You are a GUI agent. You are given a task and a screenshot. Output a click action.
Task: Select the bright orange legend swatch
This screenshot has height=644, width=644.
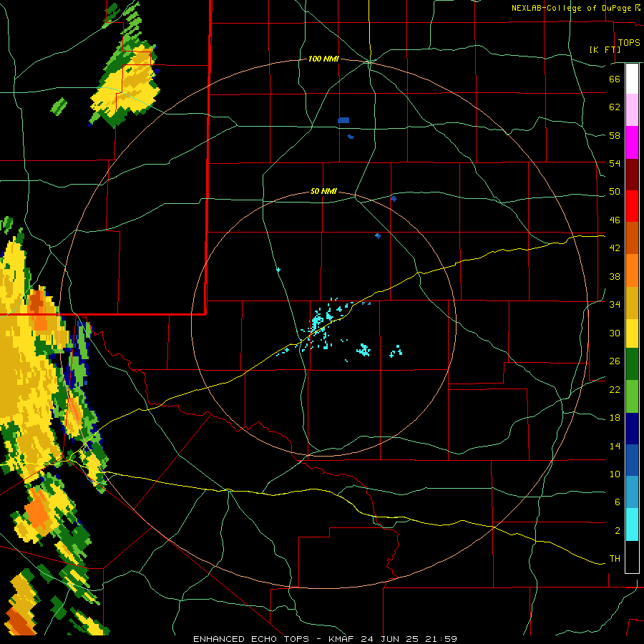point(632,270)
